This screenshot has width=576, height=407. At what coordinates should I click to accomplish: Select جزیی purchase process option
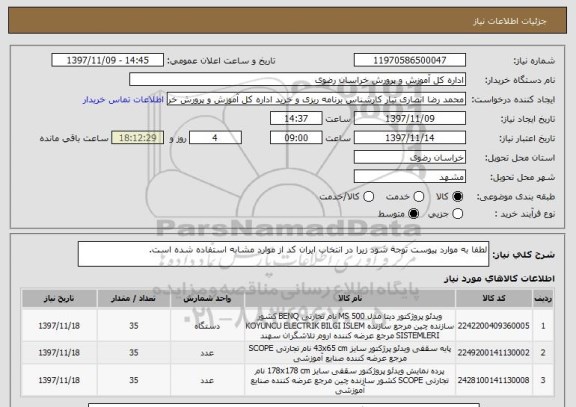point(457,214)
